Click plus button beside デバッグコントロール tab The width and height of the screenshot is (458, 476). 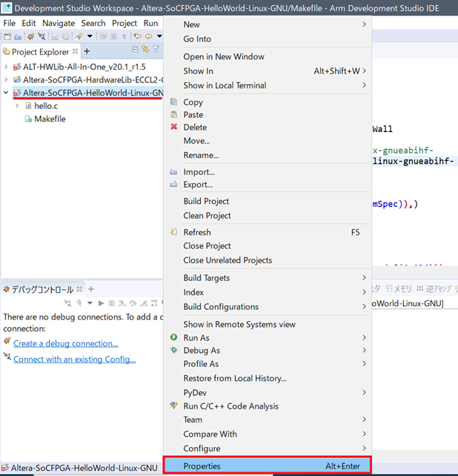pos(91,289)
